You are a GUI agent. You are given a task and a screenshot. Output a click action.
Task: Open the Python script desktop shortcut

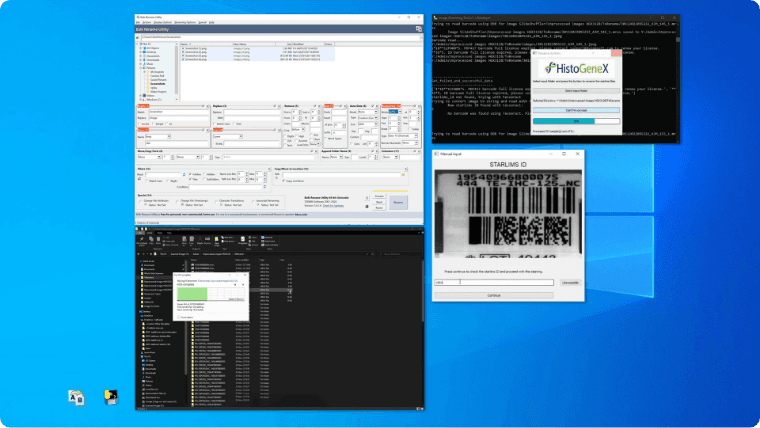point(111,397)
